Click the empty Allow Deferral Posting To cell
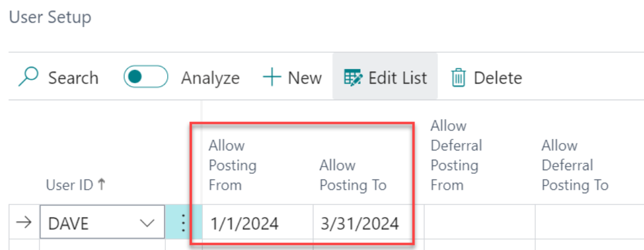 click(590, 224)
